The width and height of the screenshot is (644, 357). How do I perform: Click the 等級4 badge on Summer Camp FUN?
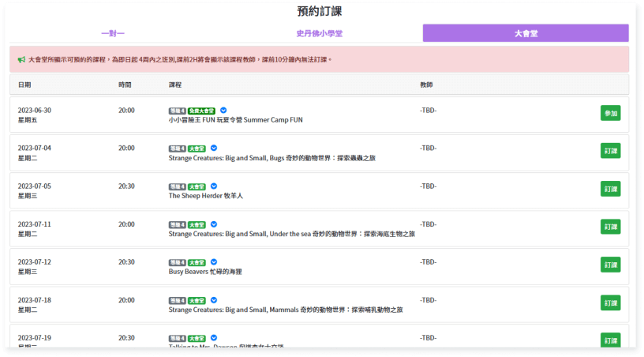pos(177,111)
